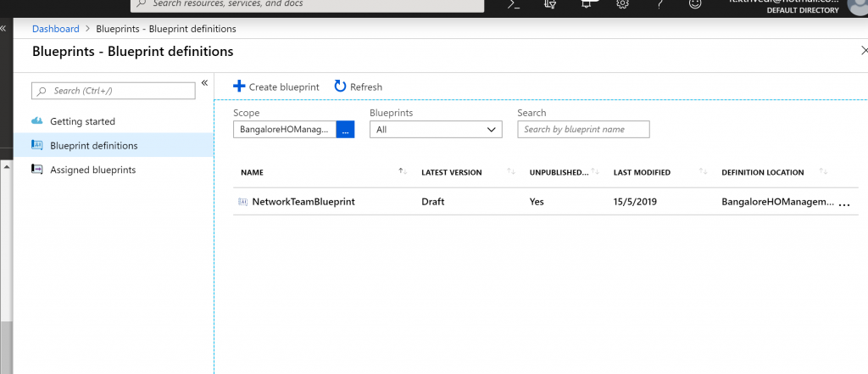868x374 pixels.
Task: Click the Search by blueprint name field
Action: click(583, 130)
